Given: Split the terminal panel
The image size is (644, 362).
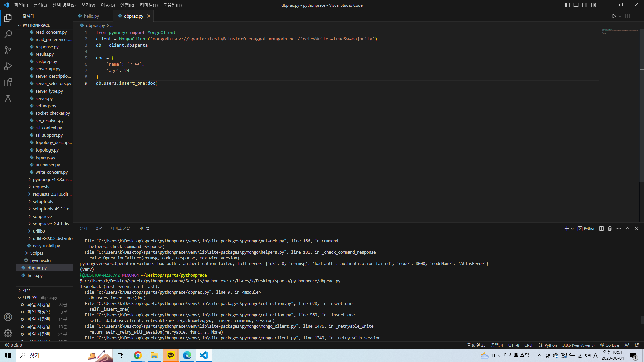Looking at the screenshot, I should coord(601,229).
